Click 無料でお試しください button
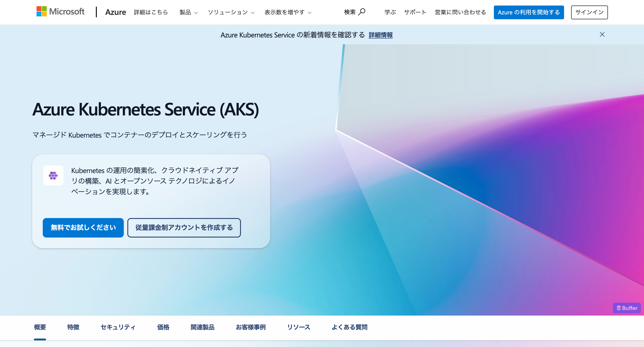The width and height of the screenshot is (644, 347). tap(83, 227)
